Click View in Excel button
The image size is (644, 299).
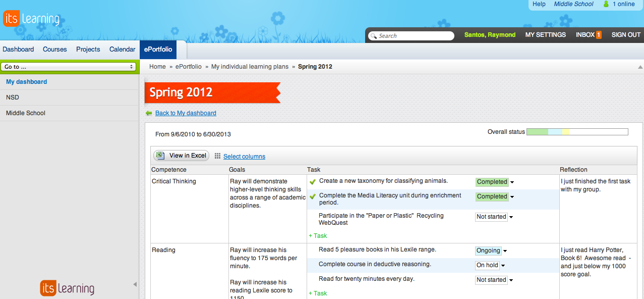click(181, 156)
